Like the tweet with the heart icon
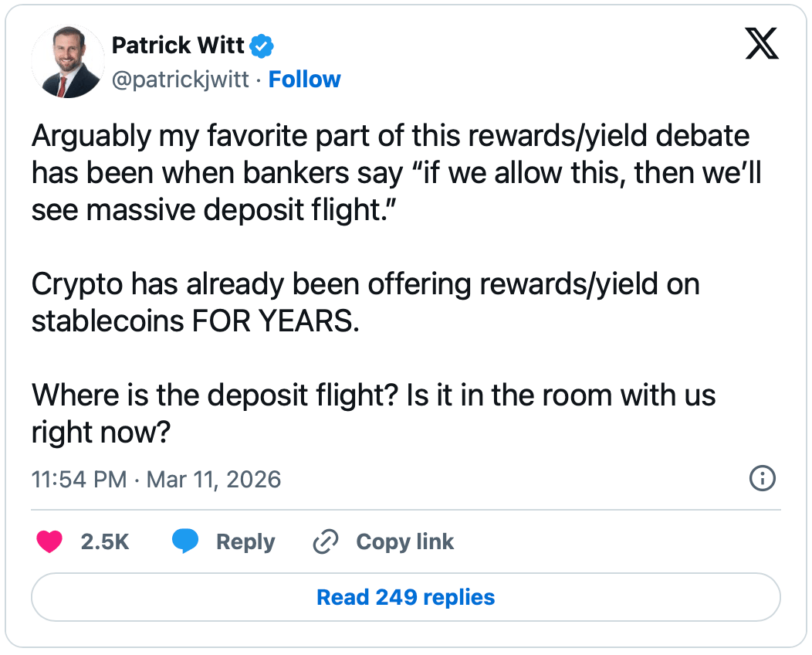The width and height of the screenshot is (812, 655). coord(49,542)
